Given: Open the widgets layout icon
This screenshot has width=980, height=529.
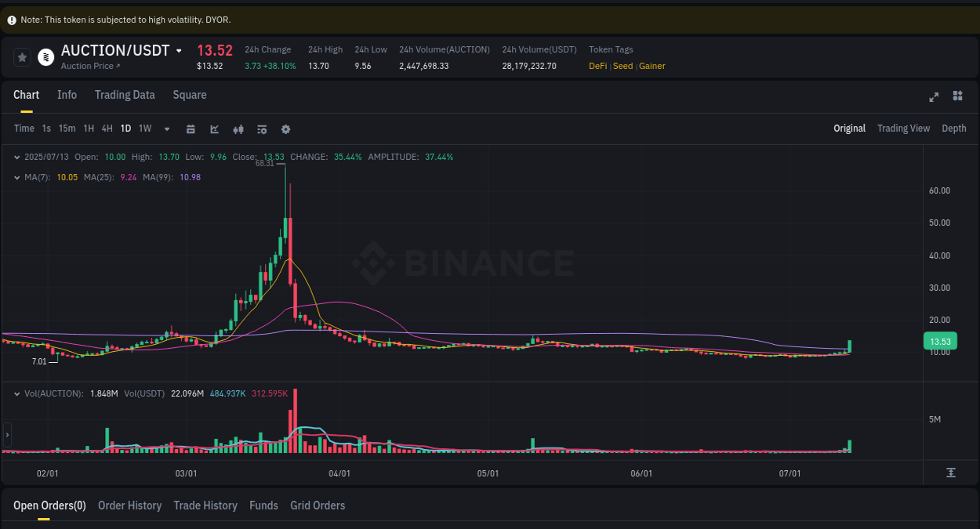Looking at the screenshot, I should tap(956, 96).
